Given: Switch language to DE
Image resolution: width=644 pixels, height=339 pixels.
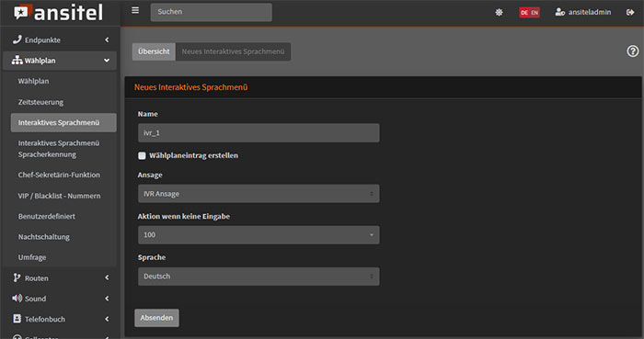Looking at the screenshot, I should coord(524,13).
